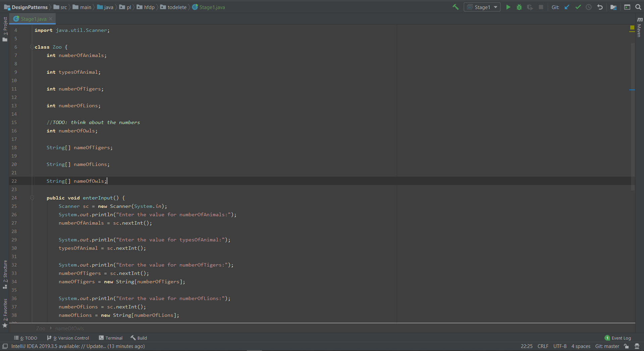This screenshot has width=644, height=351.
Task: Open the 6: TODO tool window
Action: 25,338
